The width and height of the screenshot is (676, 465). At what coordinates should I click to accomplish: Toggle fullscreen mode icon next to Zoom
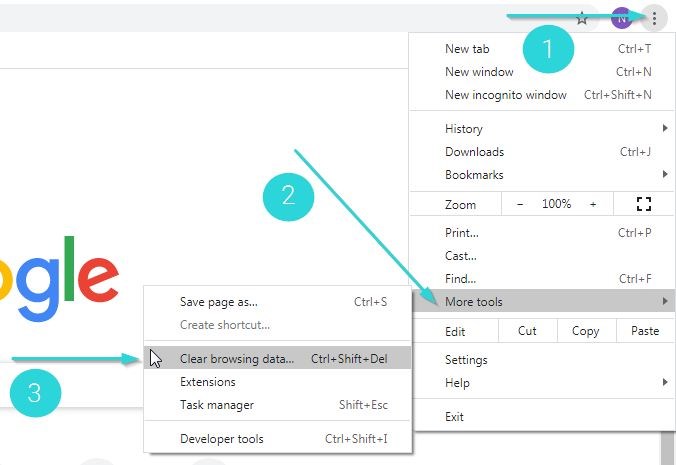tap(644, 204)
